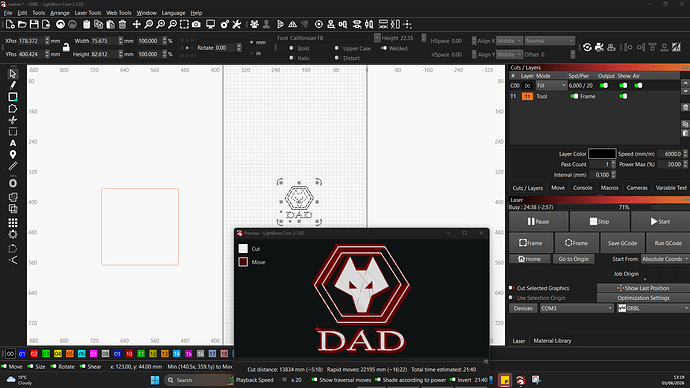
Task: Select the Measure ruler tool
Action: point(13,166)
